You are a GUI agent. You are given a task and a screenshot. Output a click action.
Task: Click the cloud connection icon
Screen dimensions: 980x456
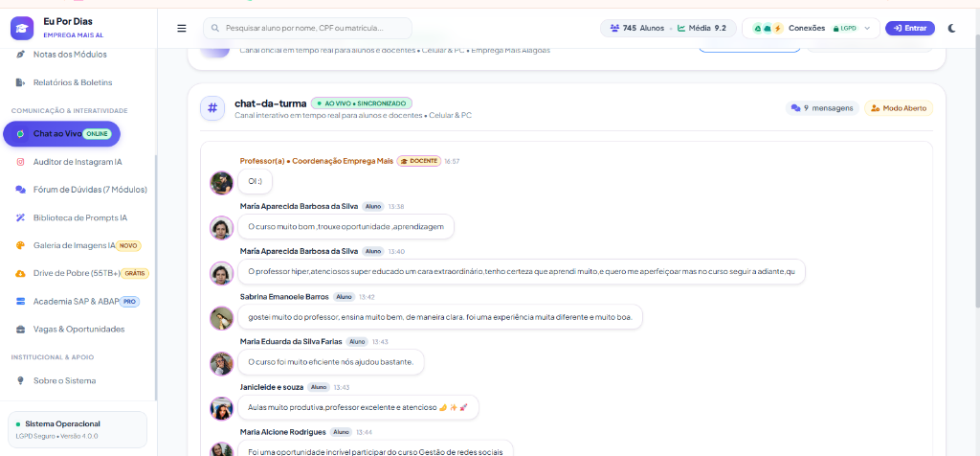pyautogui.click(x=768, y=28)
